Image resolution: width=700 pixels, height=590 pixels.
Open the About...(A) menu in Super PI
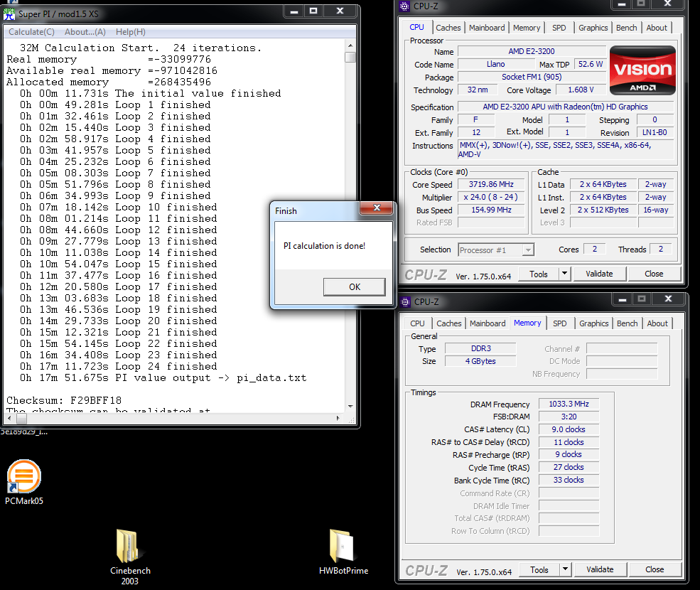[85, 32]
